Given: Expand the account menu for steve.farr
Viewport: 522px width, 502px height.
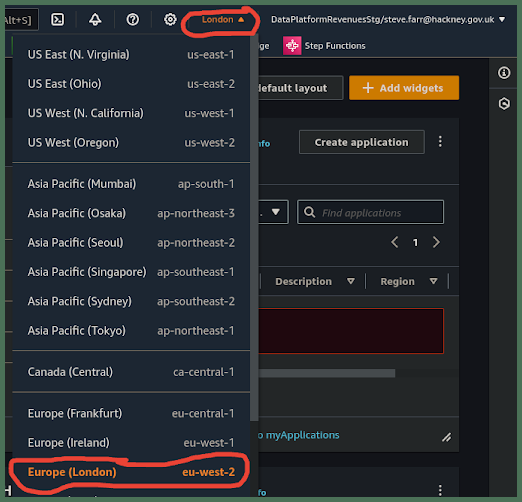Looking at the screenshot, I should pyautogui.click(x=388, y=20).
